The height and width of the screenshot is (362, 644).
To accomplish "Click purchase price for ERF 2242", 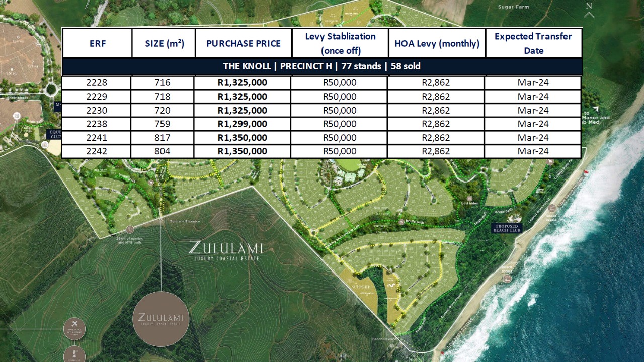I will [243, 151].
